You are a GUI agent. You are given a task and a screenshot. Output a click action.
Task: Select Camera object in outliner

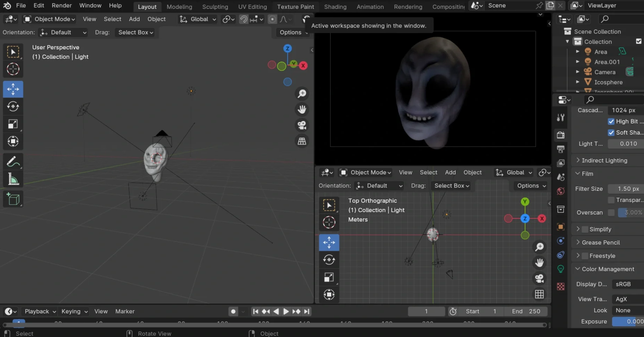(x=605, y=72)
